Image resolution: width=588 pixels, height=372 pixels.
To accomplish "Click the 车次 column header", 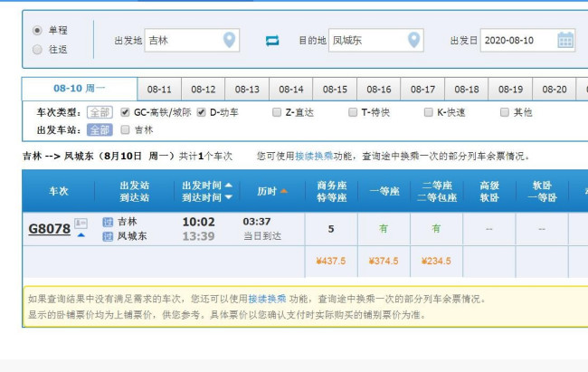I will 59,191.
